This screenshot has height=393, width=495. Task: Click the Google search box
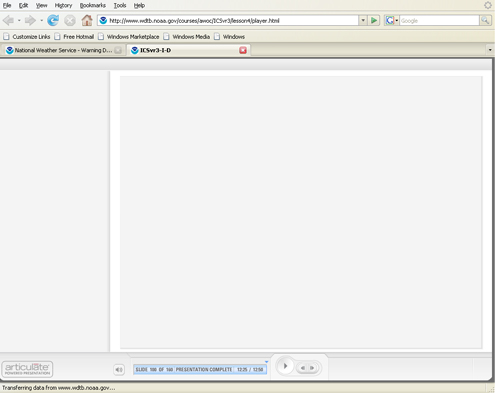(x=439, y=21)
